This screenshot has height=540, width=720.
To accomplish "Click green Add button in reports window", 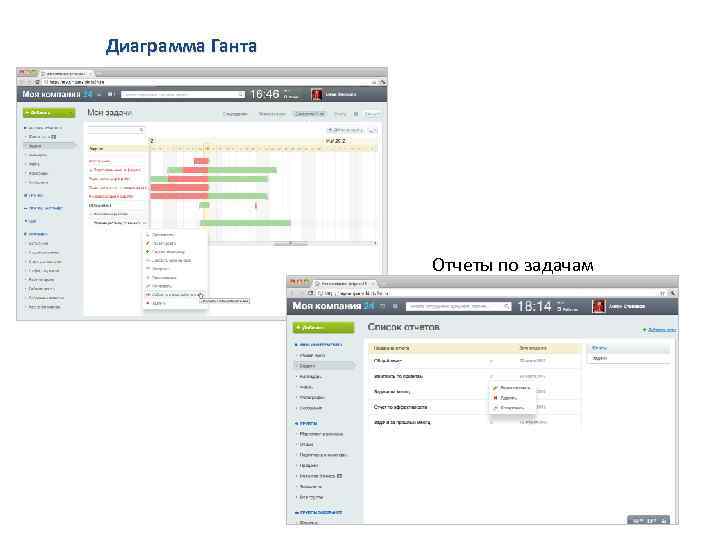I will (x=324, y=327).
